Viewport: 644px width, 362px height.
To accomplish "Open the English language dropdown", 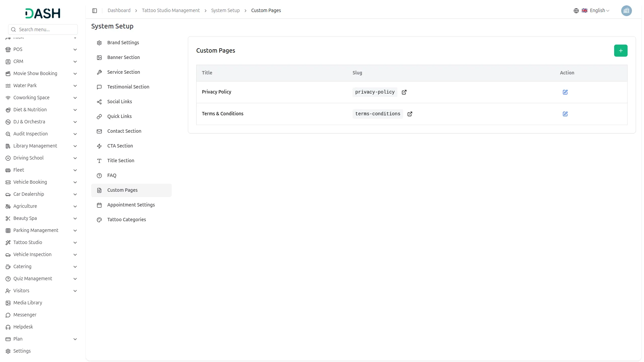I will pos(599,11).
